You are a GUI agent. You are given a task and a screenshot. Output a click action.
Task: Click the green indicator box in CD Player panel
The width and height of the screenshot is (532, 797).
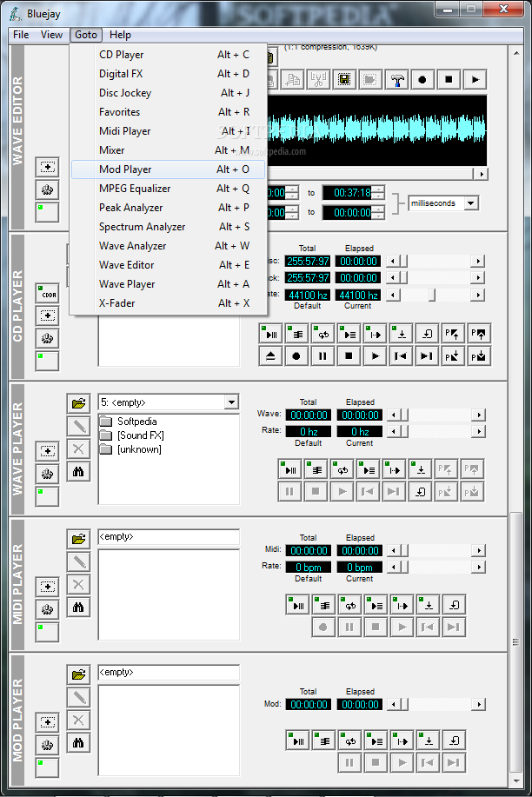(47, 361)
